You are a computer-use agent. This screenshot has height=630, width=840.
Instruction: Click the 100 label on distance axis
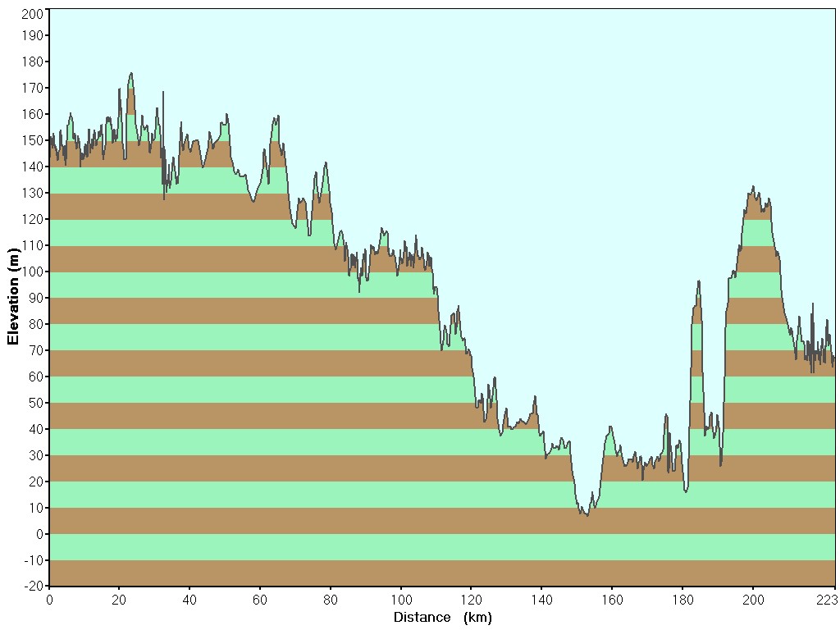(x=401, y=600)
